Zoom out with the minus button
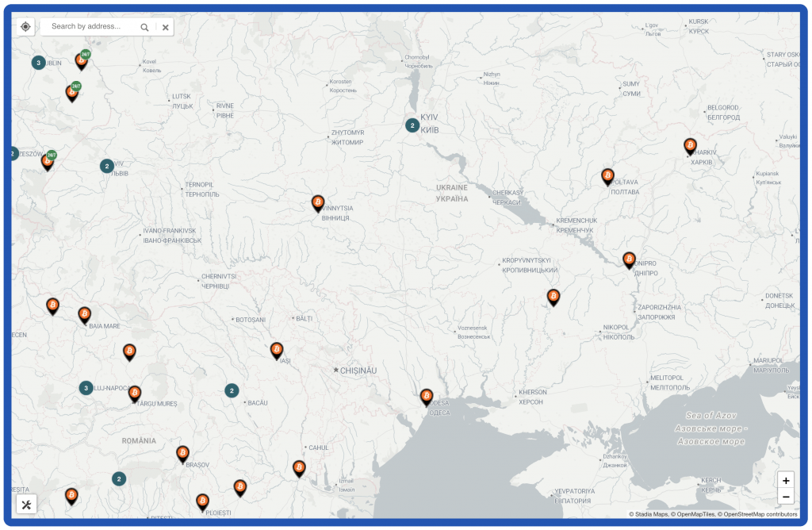 point(786,497)
